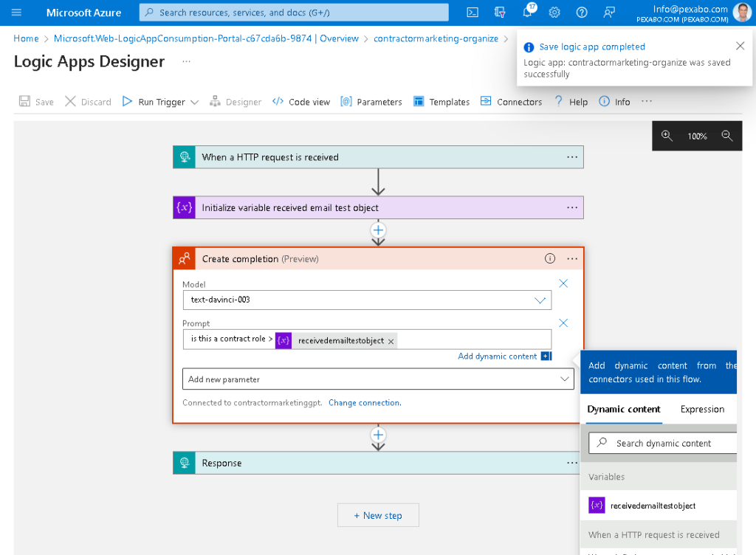Click the user account avatar
The width and height of the screenshot is (756, 555).
pos(742,13)
